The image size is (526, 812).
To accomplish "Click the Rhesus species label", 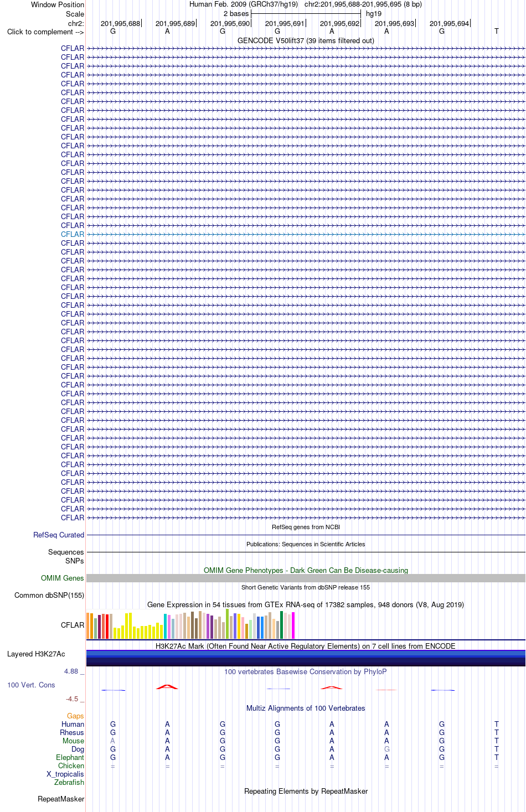I will 72,732.
